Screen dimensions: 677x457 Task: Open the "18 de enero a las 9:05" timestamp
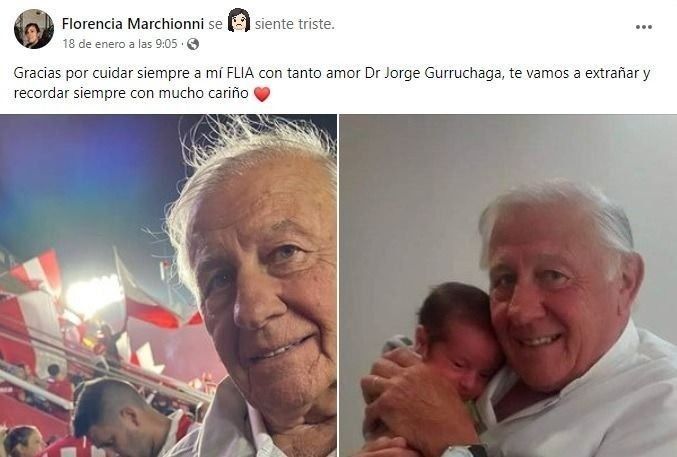pyautogui.click(x=120, y=44)
